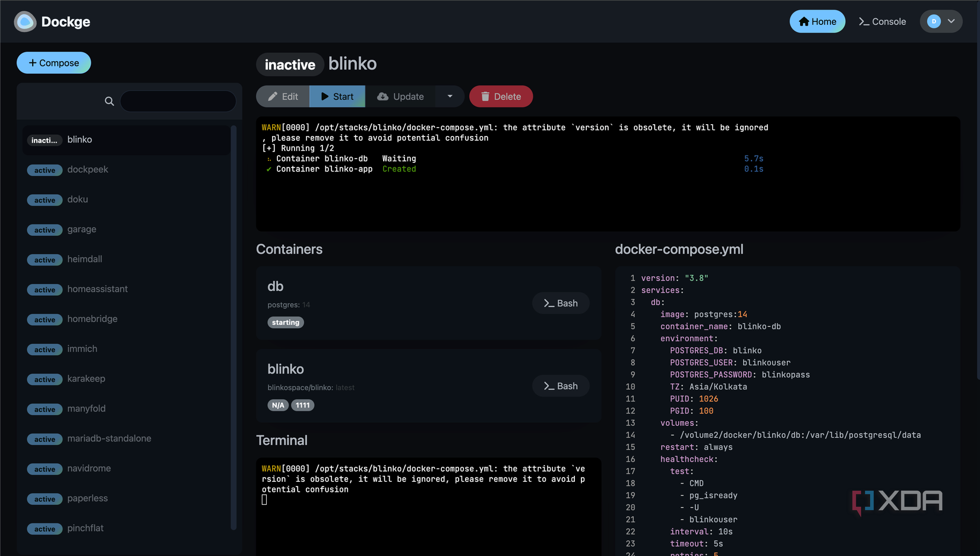Click the volumes path line in compose
The height and width of the screenshot is (556, 980).
pyautogui.click(x=796, y=435)
